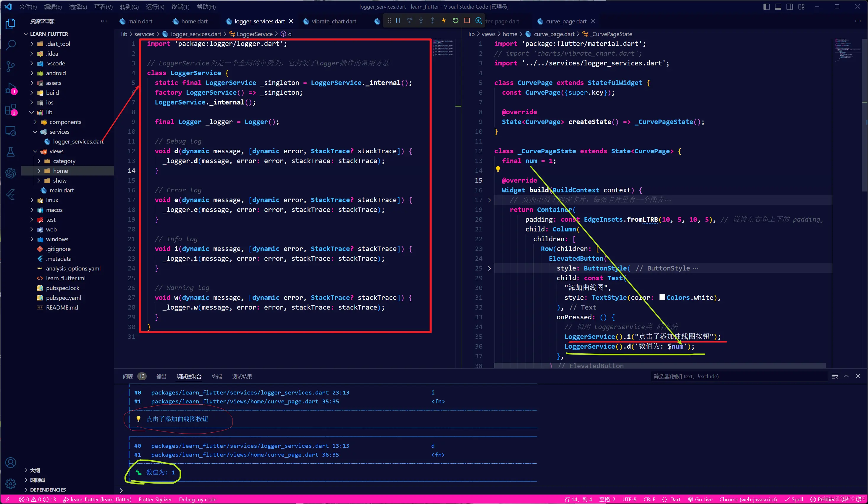The width and height of the screenshot is (868, 504).
Task: Toggle secondary sidebar layout button
Action: (x=789, y=7)
